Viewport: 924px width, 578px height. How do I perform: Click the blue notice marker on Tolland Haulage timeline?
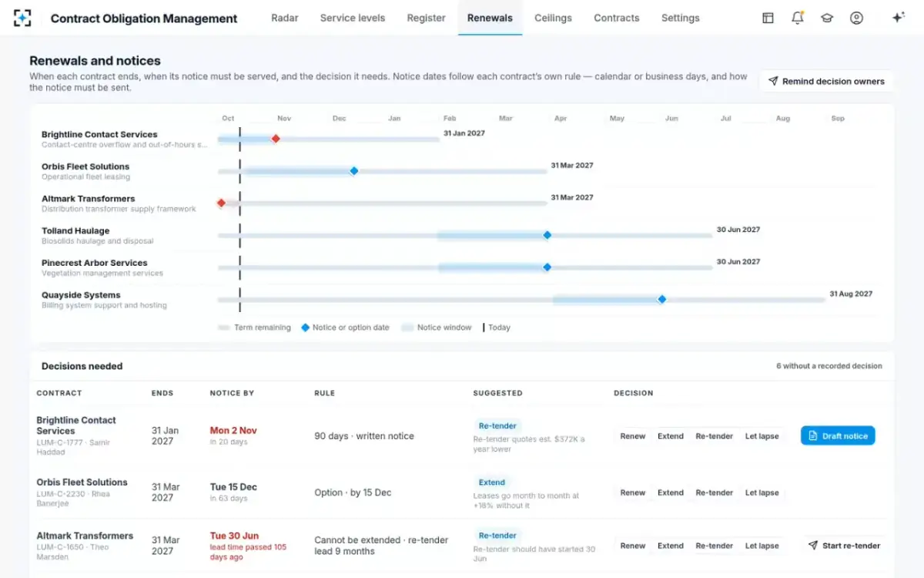coord(547,235)
